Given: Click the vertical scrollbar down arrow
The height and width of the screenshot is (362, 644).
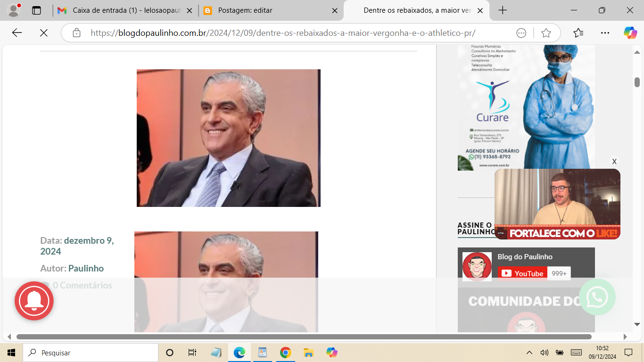Looking at the screenshot, I should click(x=637, y=324).
